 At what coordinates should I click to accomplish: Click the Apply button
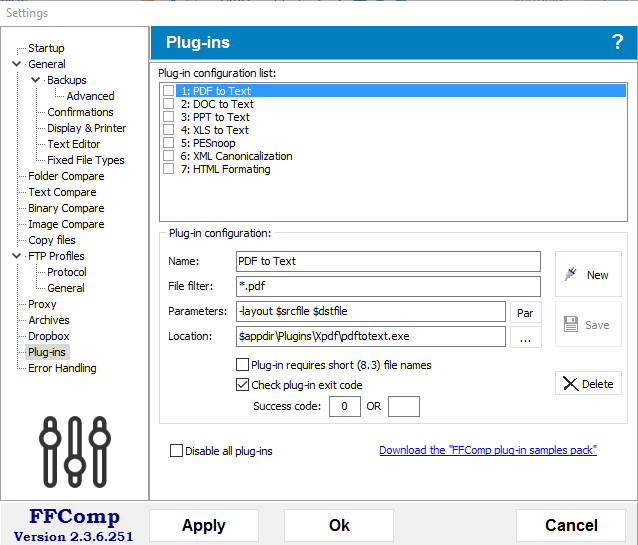[x=204, y=526]
